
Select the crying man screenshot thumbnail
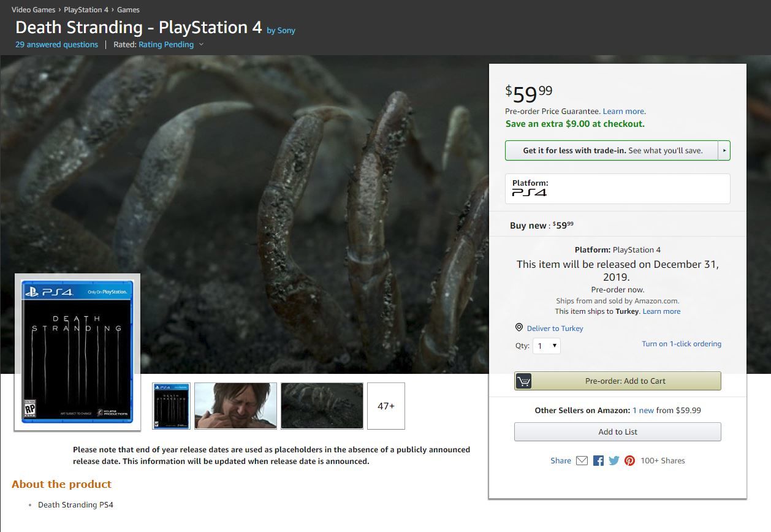(235, 406)
